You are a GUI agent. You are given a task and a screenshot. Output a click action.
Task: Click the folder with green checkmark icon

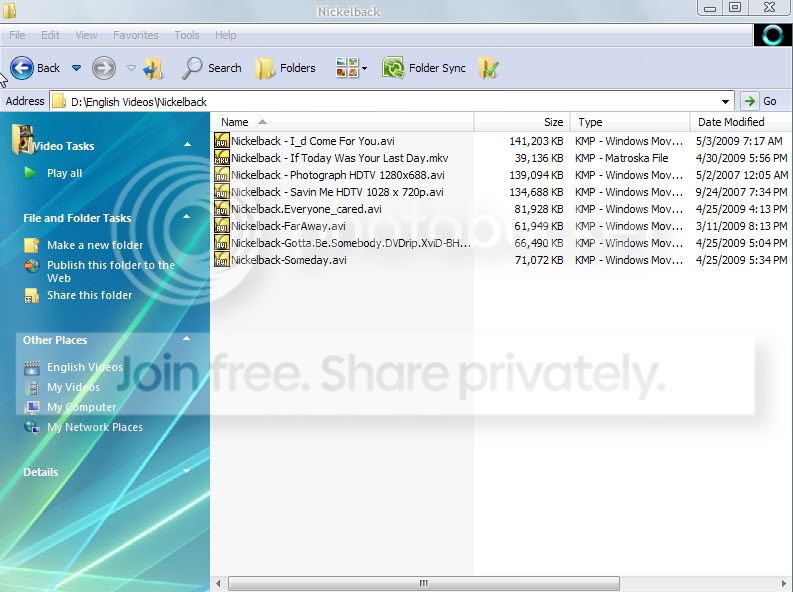click(489, 68)
